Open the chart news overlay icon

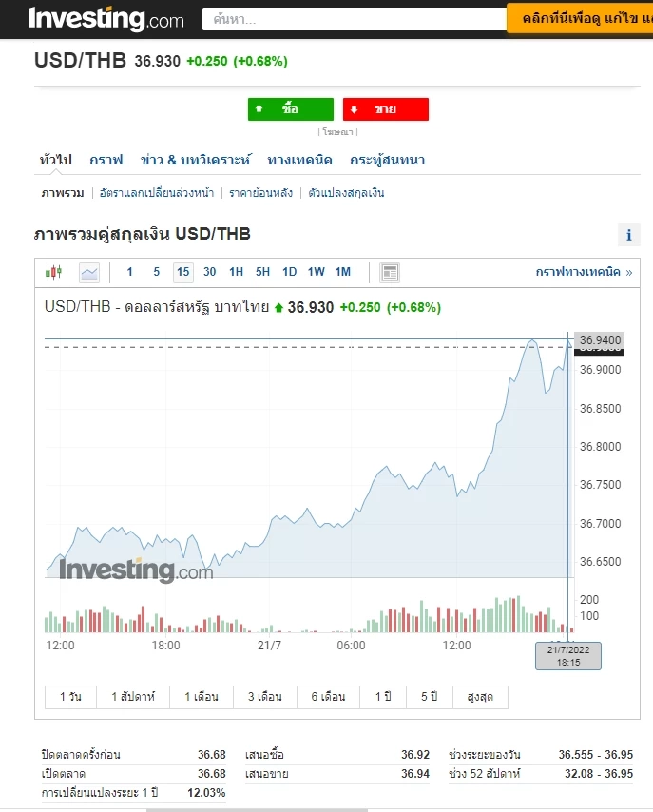[x=390, y=273]
